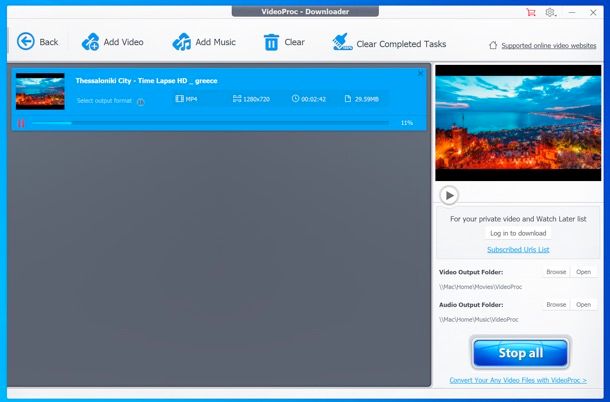Click the Add Video label
Viewport: 610px width, 402px height.
[x=123, y=42]
